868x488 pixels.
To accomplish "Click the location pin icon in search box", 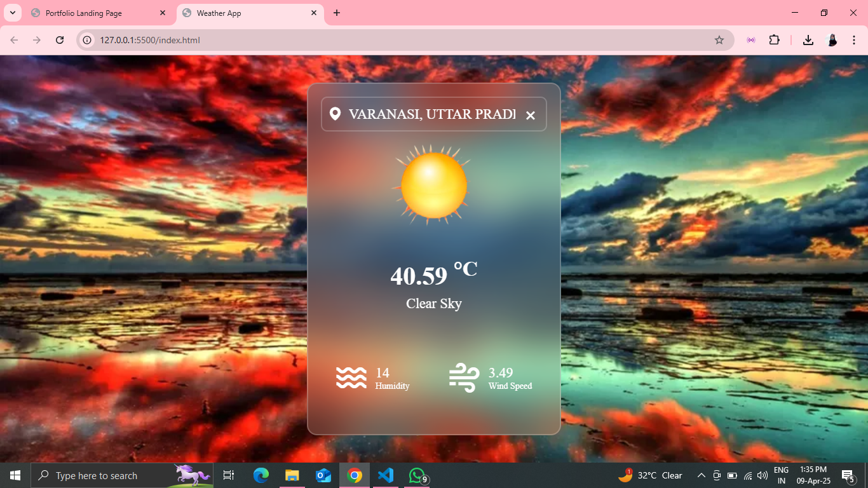I will point(336,114).
